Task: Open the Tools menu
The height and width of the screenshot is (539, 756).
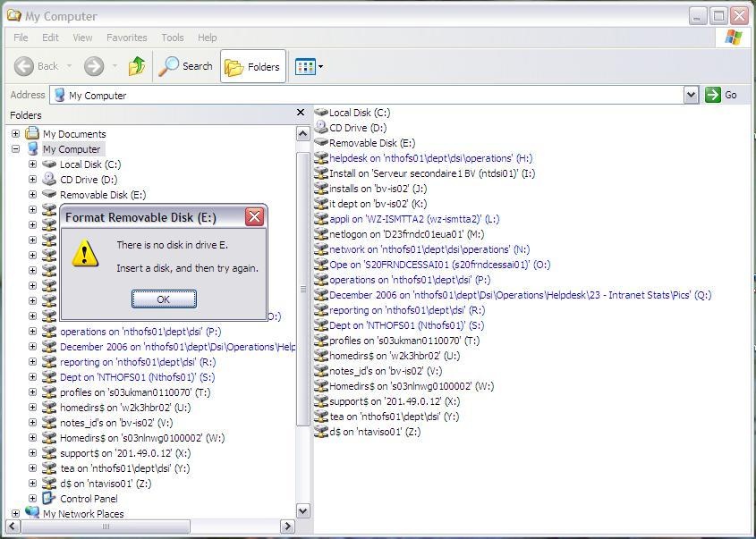Action: pyautogui.click(x=172, y=37)
